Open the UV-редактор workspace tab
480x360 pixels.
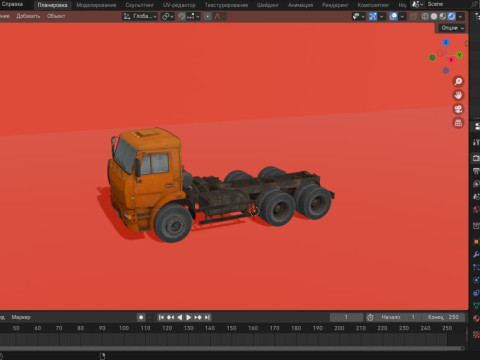click(x=179, y=5)
